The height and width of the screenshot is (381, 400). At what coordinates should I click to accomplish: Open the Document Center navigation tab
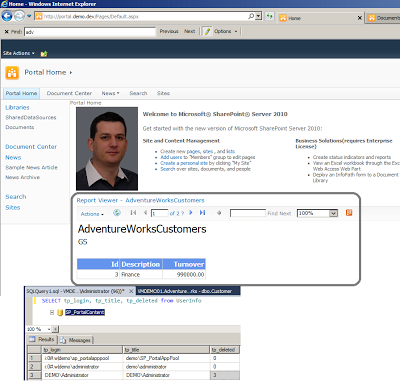point(69,93)
